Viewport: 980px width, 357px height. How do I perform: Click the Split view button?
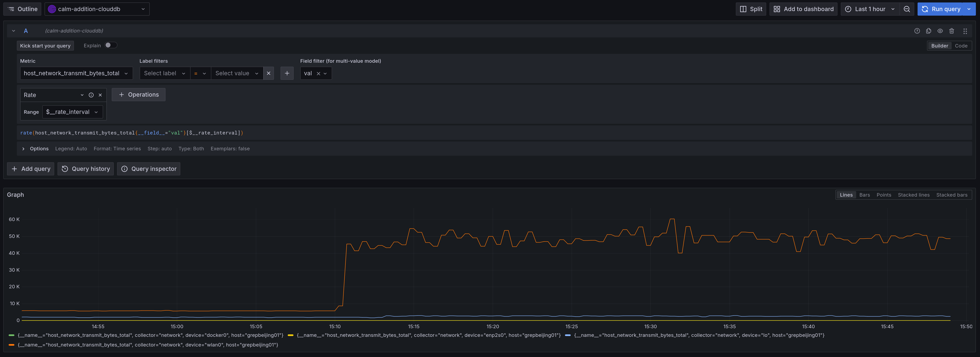751,9
